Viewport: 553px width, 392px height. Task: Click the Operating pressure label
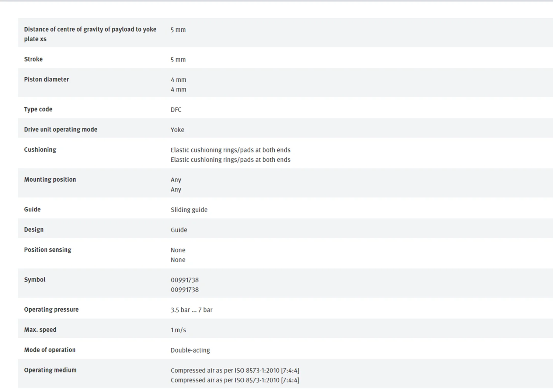click(x=51, y=310)
